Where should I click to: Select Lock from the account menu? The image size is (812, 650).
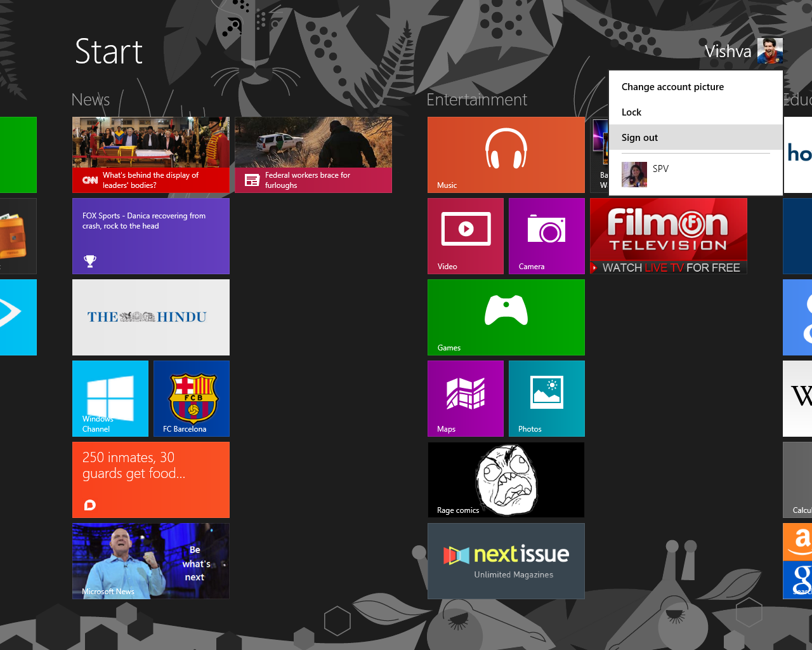pyautogui.click(x=631, y=112)
